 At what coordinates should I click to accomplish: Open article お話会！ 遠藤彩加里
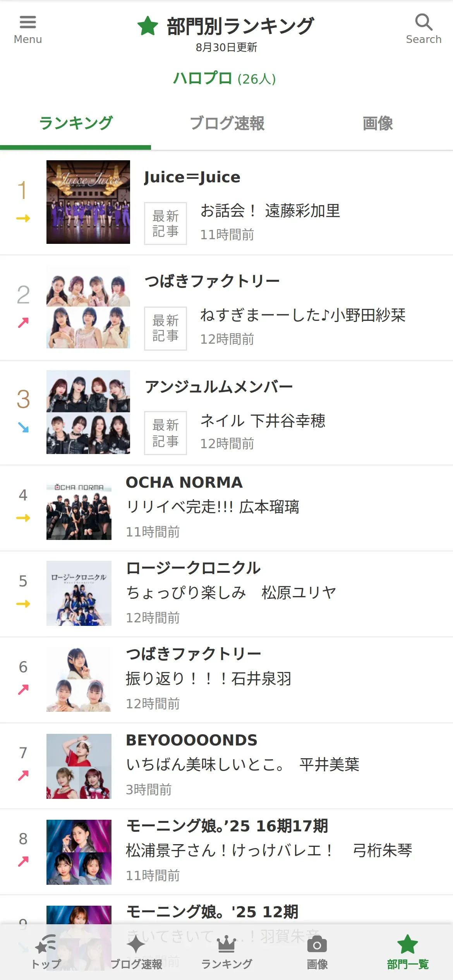pyautogui.click(x=270, y=211)
